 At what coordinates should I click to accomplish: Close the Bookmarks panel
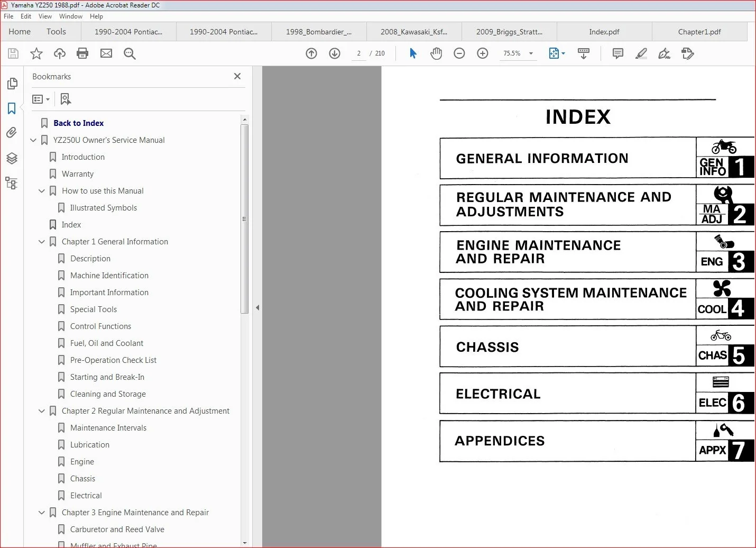click(237, 76)
